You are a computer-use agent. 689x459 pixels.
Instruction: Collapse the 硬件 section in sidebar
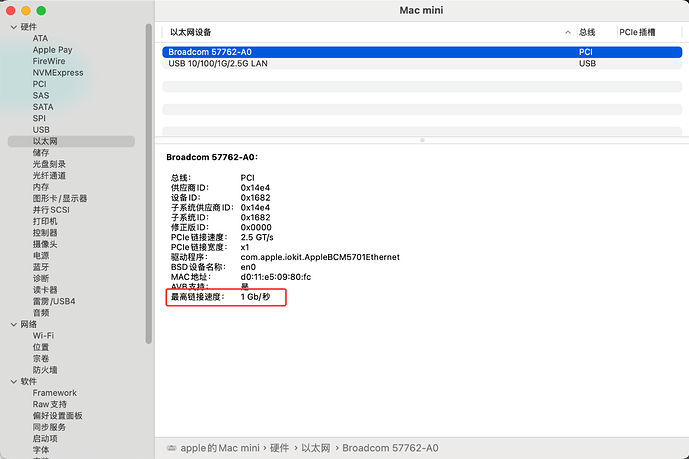click(13, 27)
